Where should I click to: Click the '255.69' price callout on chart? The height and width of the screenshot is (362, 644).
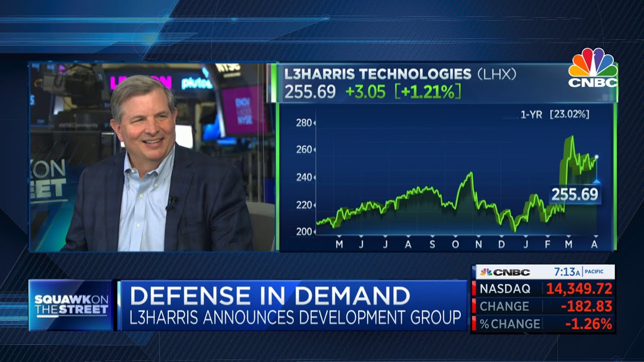[x=575, y=194]
